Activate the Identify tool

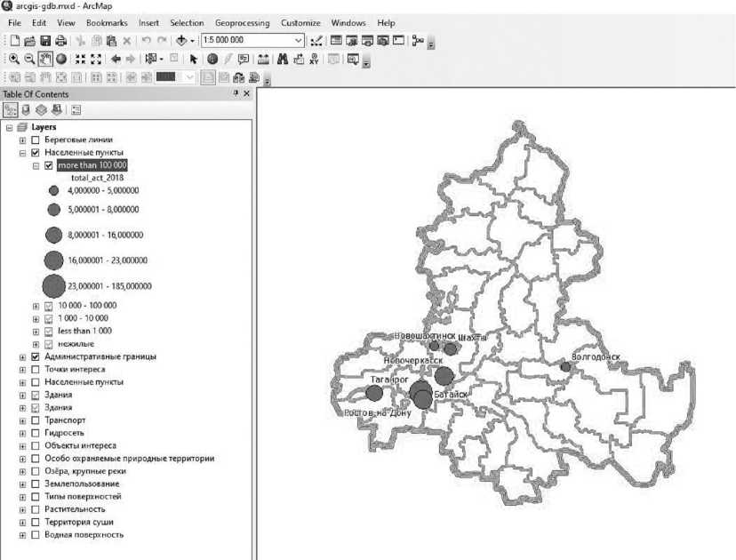coord(212,60)
